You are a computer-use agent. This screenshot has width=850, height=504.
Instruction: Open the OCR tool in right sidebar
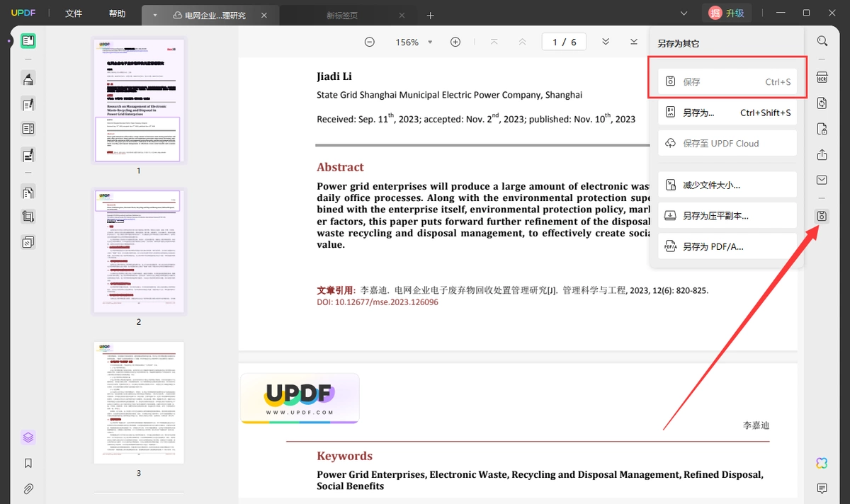click(822, 77)
